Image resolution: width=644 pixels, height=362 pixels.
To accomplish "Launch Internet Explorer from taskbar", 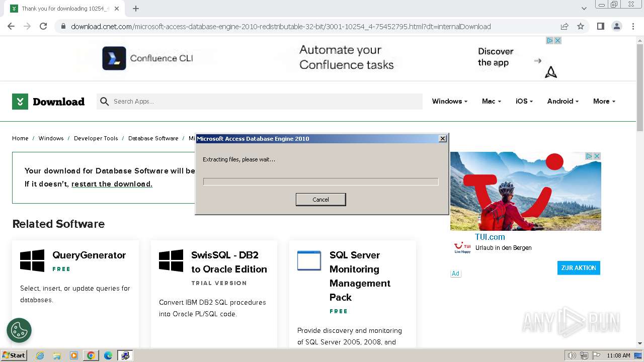I will click(40, 355).
